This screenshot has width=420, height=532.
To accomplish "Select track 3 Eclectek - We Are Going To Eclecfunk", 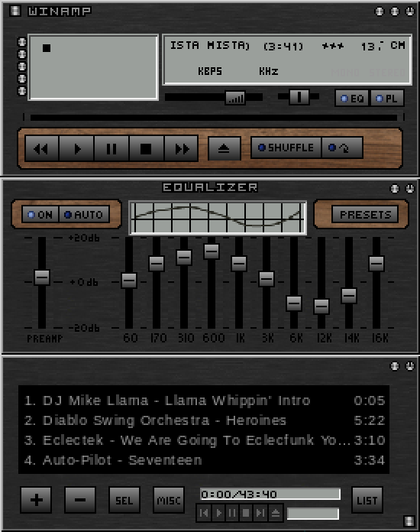I will click(205, 440).
